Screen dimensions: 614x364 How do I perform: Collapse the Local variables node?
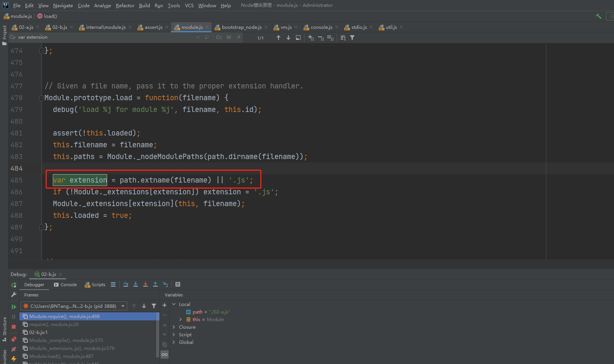pyautogui.click(x=174, y=304)
